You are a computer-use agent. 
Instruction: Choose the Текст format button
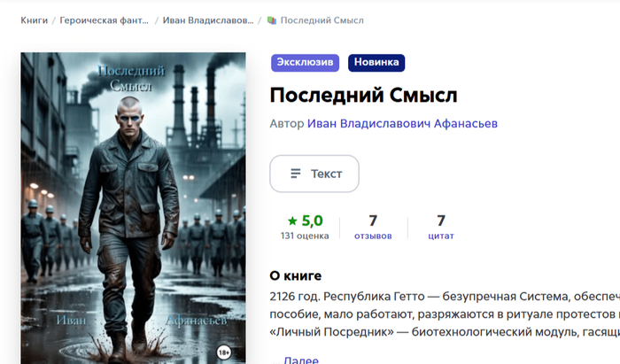tap(314, 174)
